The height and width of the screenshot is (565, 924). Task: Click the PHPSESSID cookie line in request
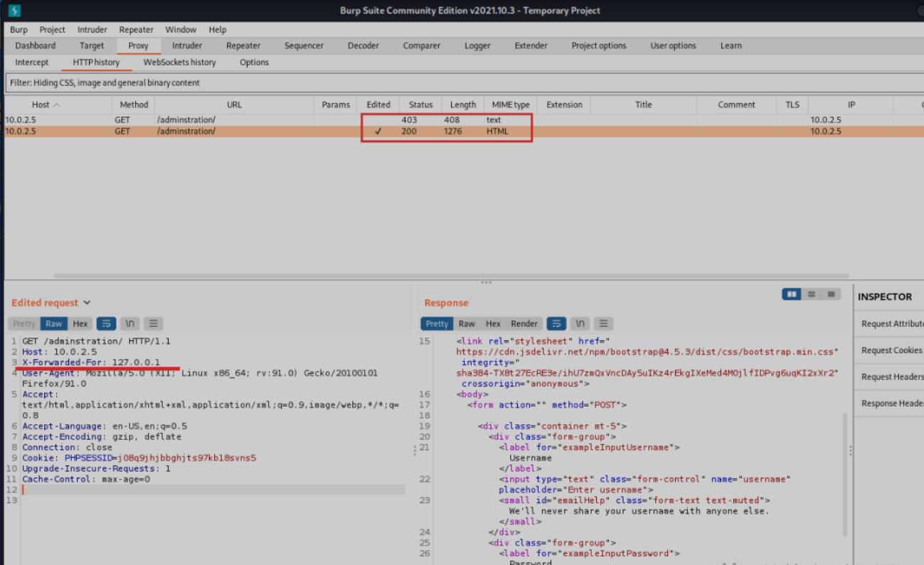click(x=139, y=458)
